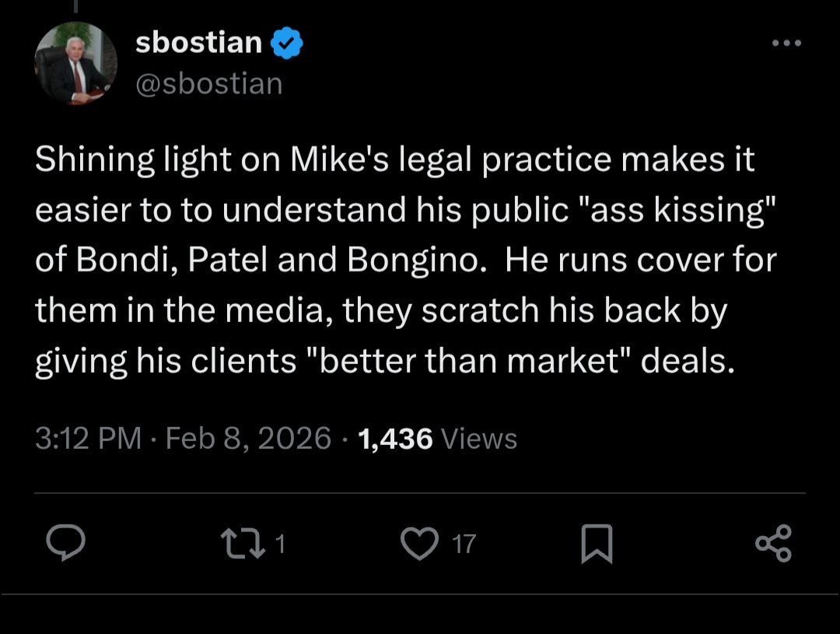Click the Feb 8, 2026 date
The image size is (840, 634).
(249, 439)
